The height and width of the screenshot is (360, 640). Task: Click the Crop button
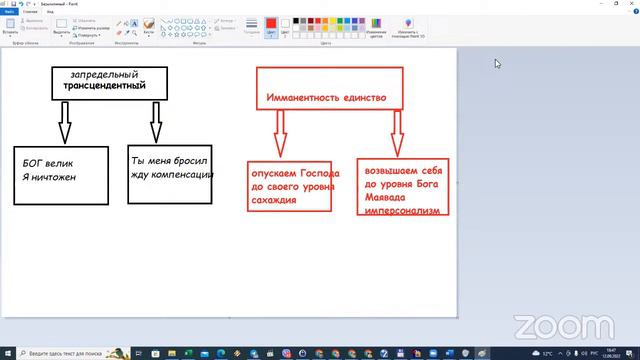tap(84, 20)
